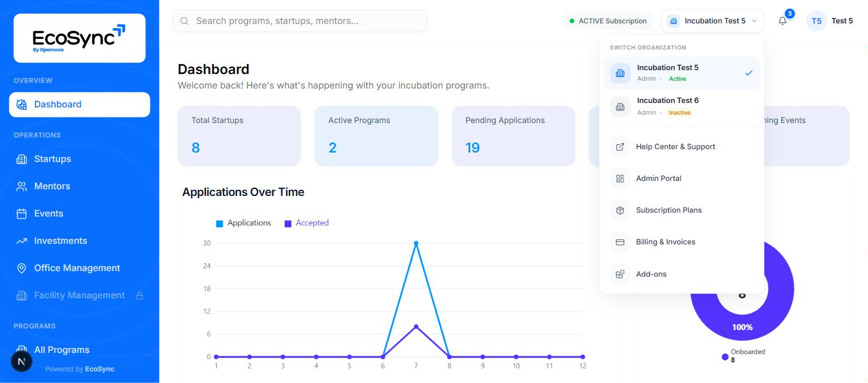Click the magnifier icon in the search bar
The width and height of the screenshot is (868, 383).
[184, 21]
